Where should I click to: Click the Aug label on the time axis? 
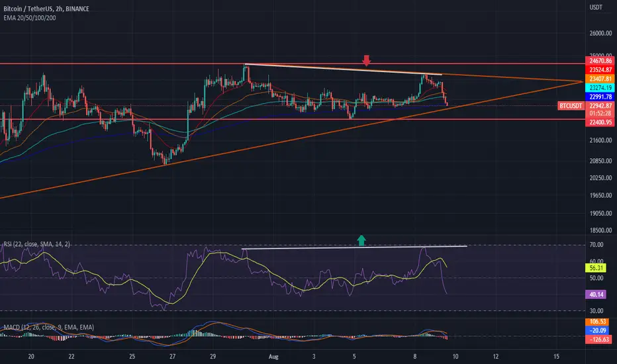(x=273, y=357)
